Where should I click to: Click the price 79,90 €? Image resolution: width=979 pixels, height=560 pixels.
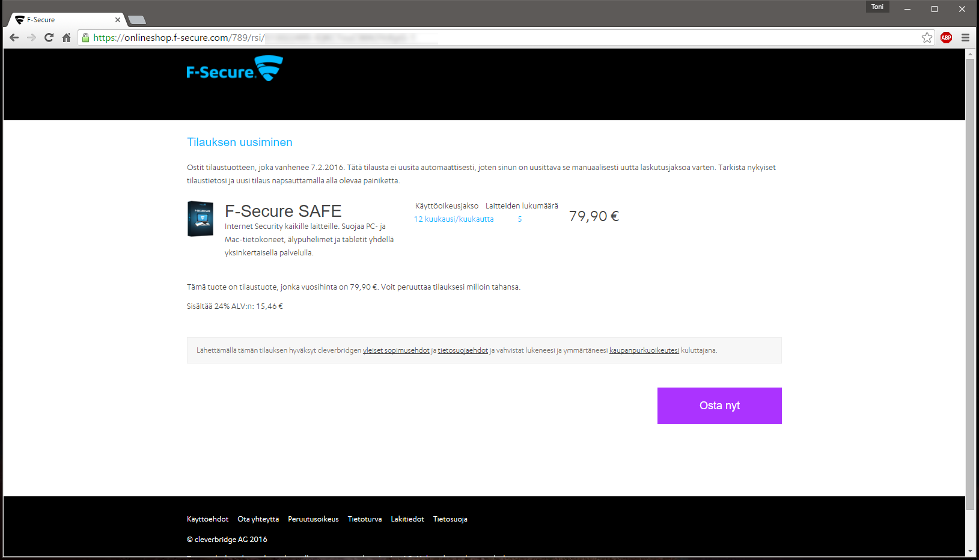point(594,216)
